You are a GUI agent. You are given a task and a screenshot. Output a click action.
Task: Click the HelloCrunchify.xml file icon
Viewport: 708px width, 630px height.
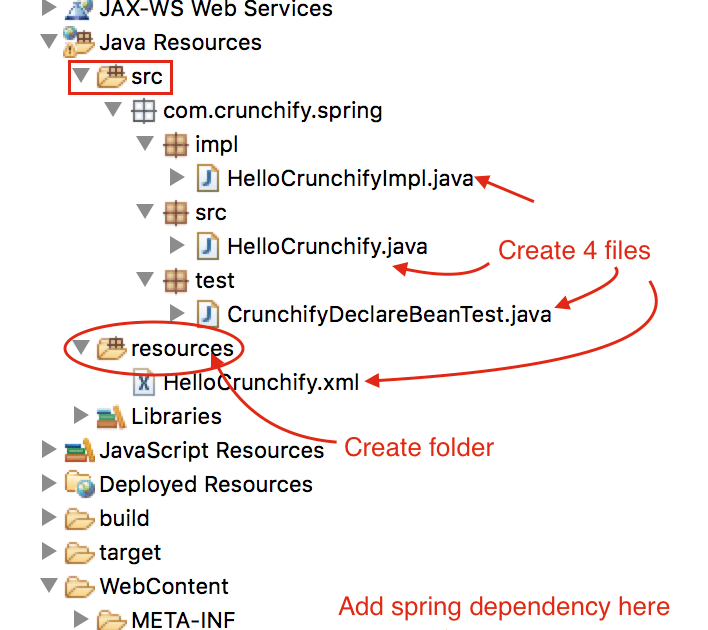pyautogui.click(x=144, y=383)
